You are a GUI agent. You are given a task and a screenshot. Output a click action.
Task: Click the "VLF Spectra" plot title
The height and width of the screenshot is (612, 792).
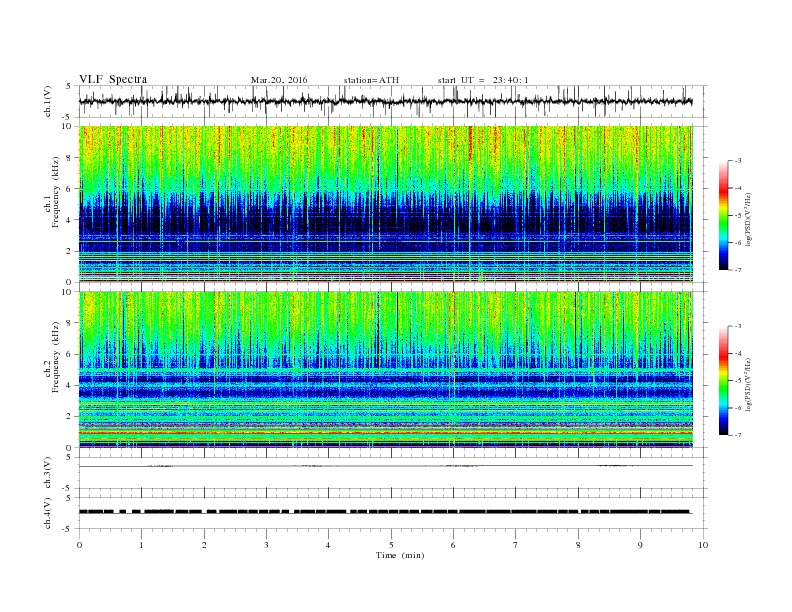point(113,79)
